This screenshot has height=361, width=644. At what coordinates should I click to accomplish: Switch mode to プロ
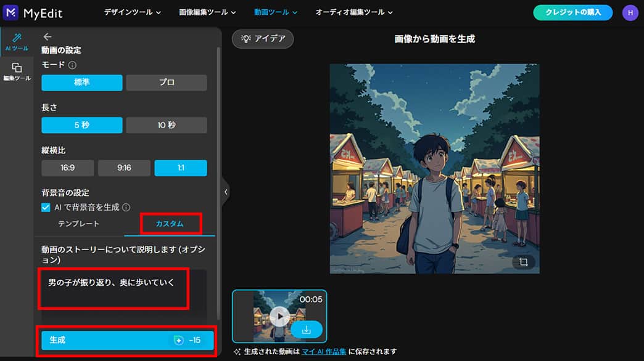point(167,83)
